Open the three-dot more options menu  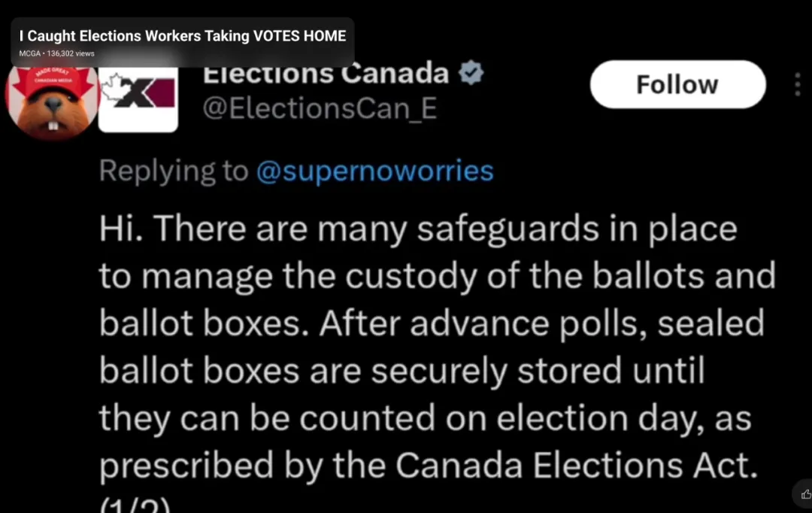pos(797,85)
